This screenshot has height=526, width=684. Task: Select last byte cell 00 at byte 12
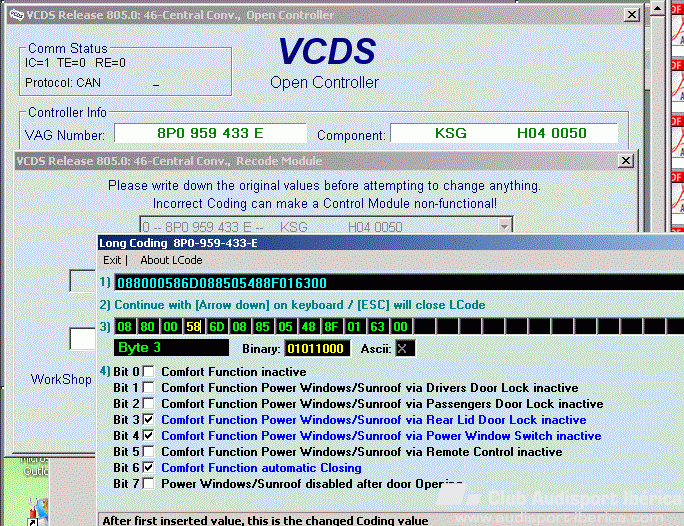tap(401, 327)
